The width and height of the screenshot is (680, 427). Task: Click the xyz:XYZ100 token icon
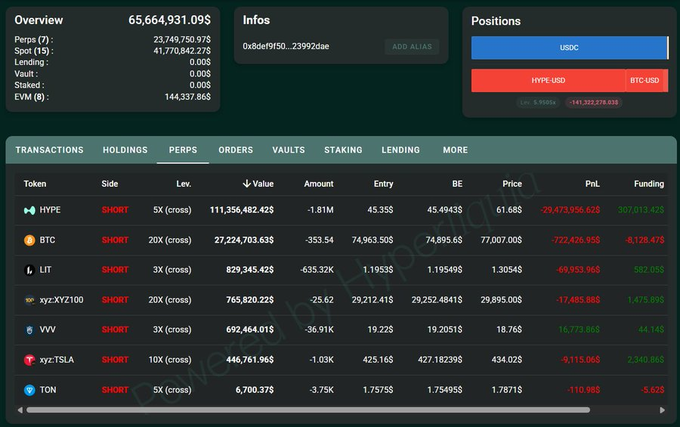(x=29, y=300)
